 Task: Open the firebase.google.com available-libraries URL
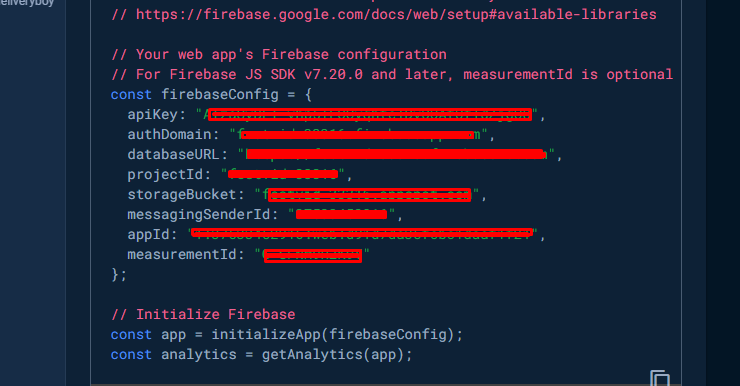point(396,15)
